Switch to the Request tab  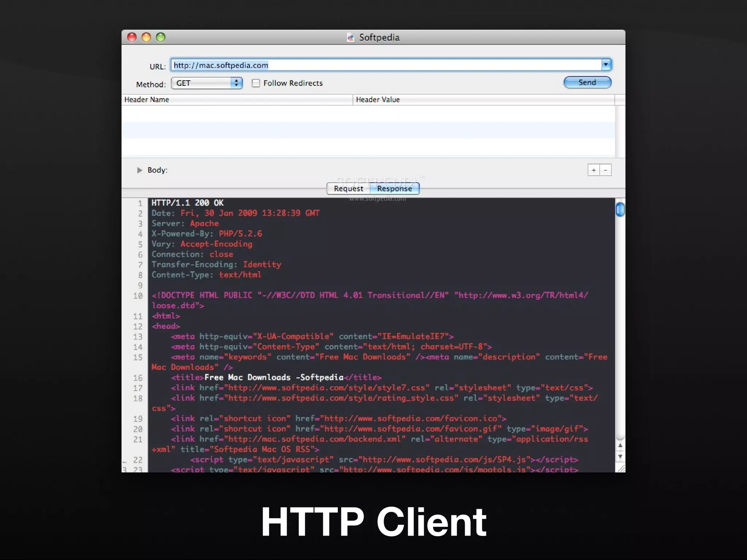[348, 188]
